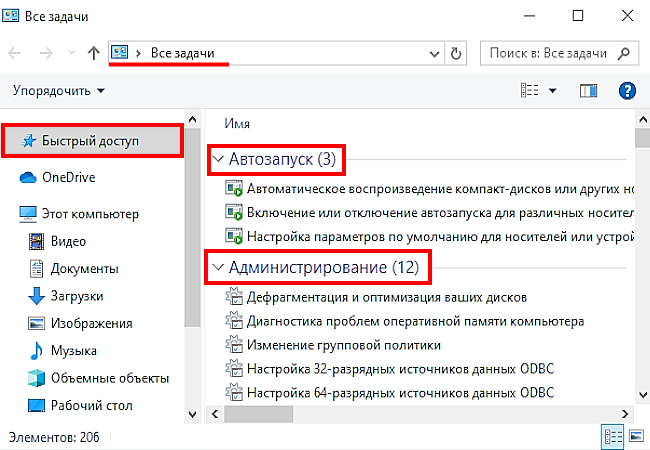Click the Back navigation arrow
Viewport: 650px width, 450px height.
pyautogui.click(x=15, y=53)
